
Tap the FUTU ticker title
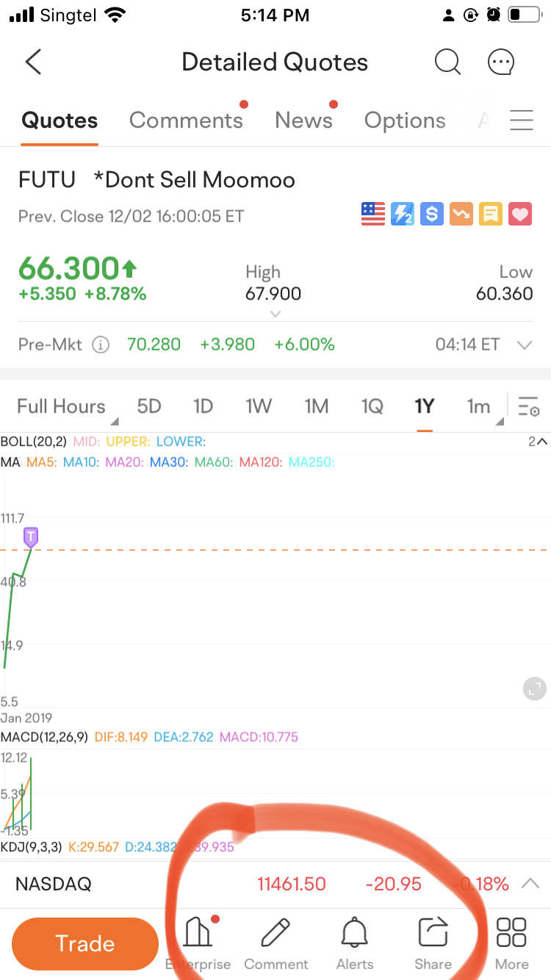click(47, 180)
